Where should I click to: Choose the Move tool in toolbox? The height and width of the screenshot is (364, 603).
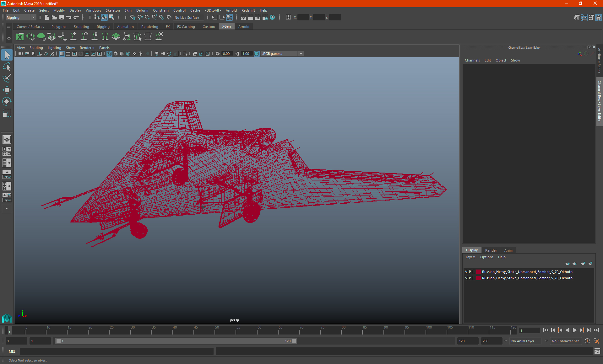[7, 90]
